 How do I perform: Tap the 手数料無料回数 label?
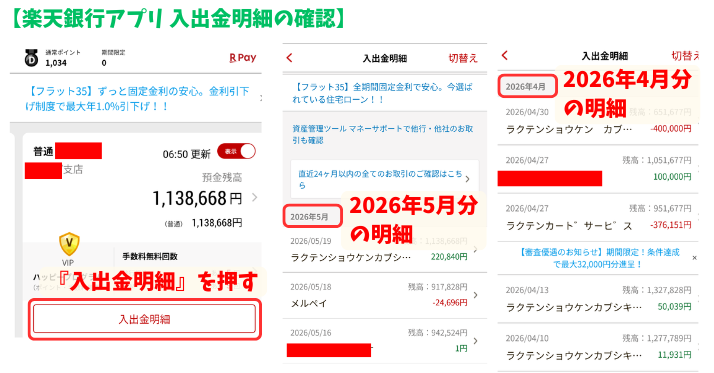[150, 256]
